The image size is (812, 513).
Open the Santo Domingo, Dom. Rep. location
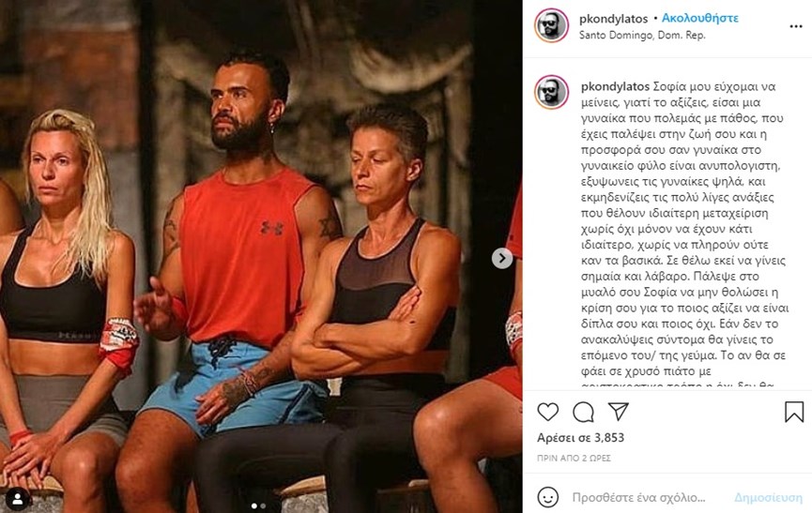point(642,35)
